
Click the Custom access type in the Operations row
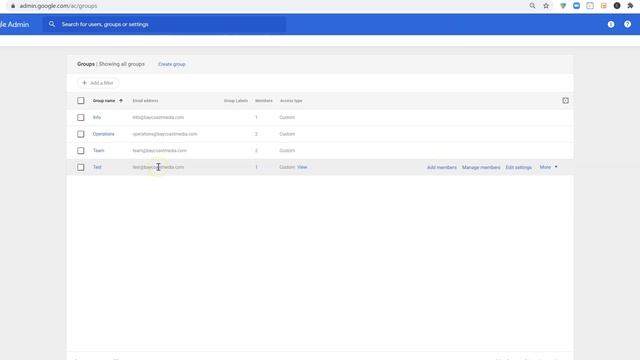[287, 134]
